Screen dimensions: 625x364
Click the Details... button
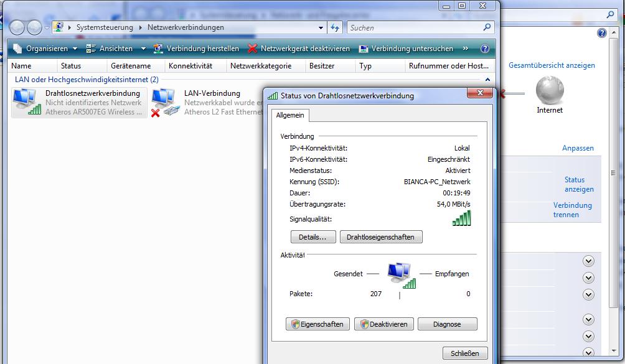click(x=312, y=237)
